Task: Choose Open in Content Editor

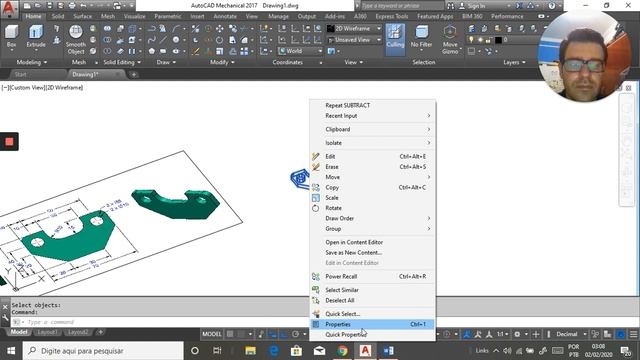Action: (372, 242)
